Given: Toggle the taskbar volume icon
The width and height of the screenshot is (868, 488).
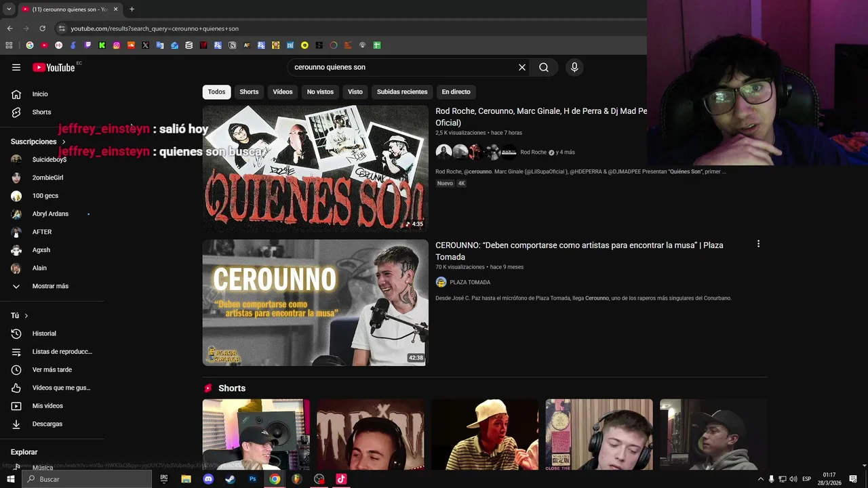Looking at the screenshot, I should pos(793,479).
